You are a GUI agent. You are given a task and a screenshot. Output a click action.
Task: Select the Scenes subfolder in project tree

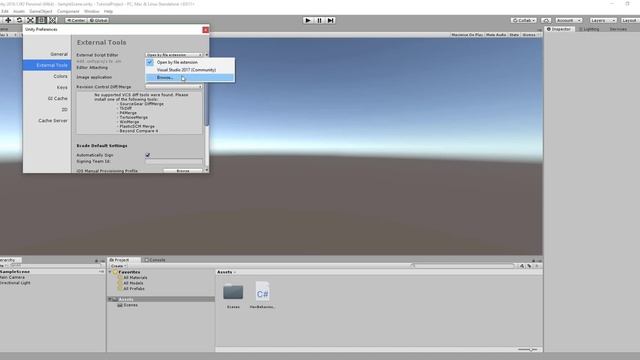(x=130, y=305)
